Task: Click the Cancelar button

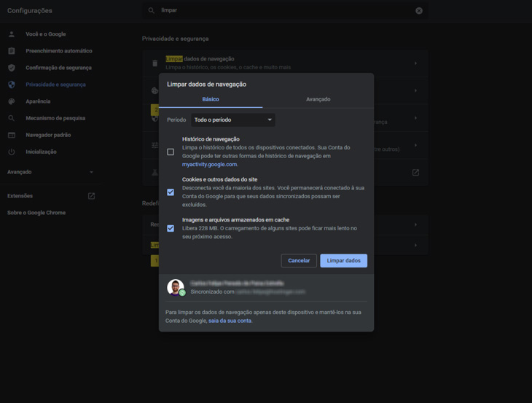Action: point(299,260)
